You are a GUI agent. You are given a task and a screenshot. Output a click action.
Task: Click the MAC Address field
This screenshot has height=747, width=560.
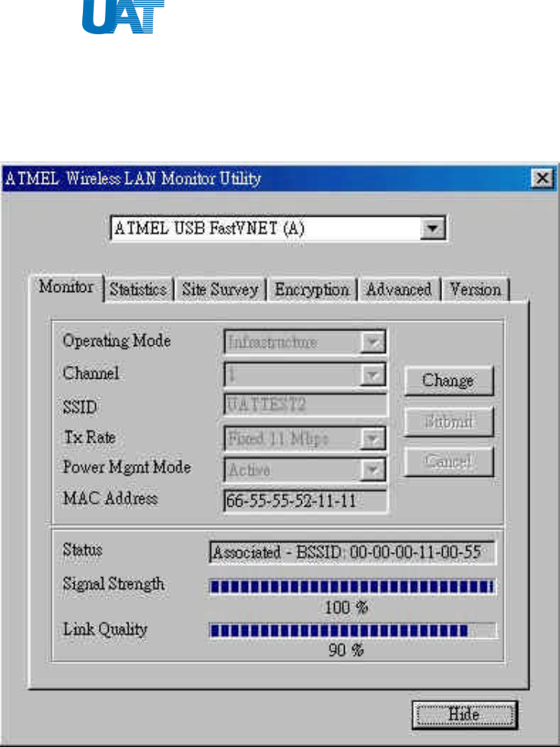pyautogui.click(x=306, y=501)
